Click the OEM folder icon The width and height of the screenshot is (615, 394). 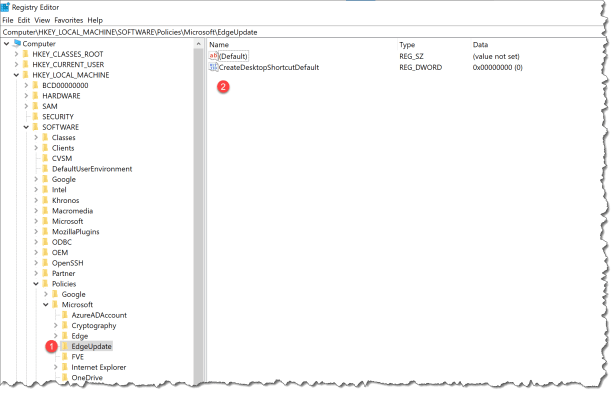[x=45, y=252]
